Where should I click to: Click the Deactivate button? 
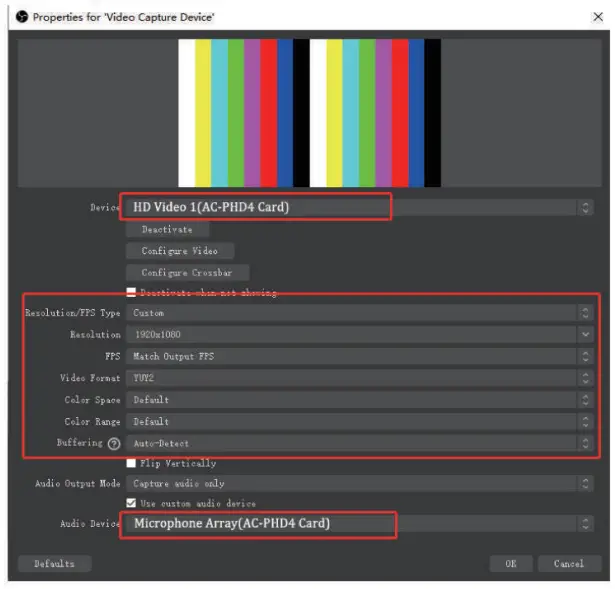(x=167, y=229)
